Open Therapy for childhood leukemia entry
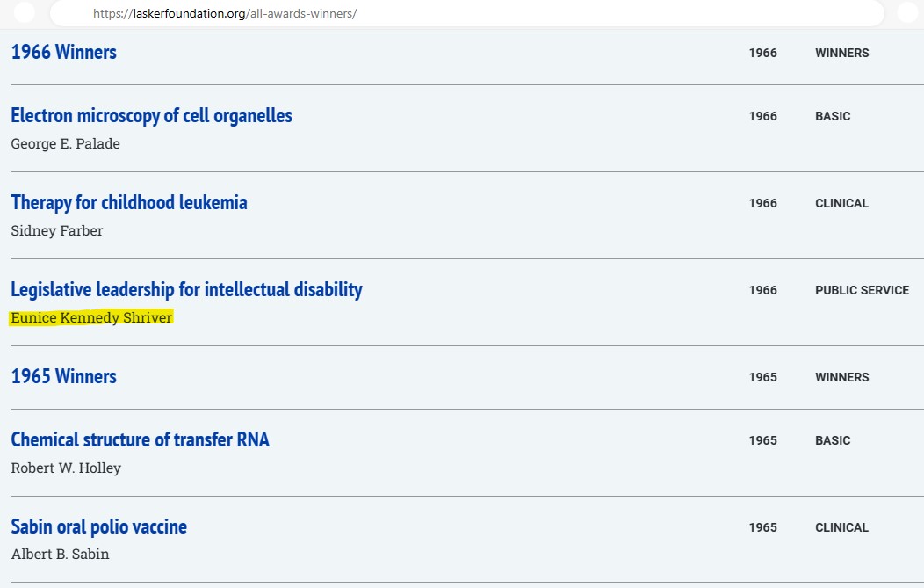The height and width of the screenshot is (588, 924). 129,203
